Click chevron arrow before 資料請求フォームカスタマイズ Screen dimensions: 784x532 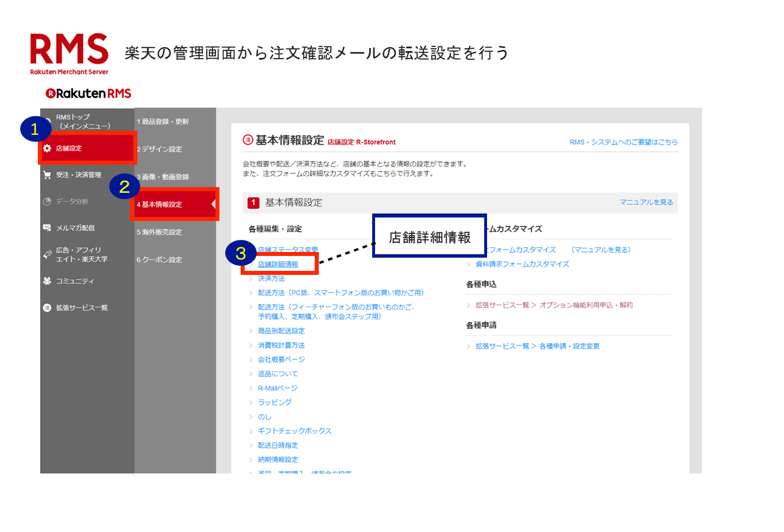point(469,264)
